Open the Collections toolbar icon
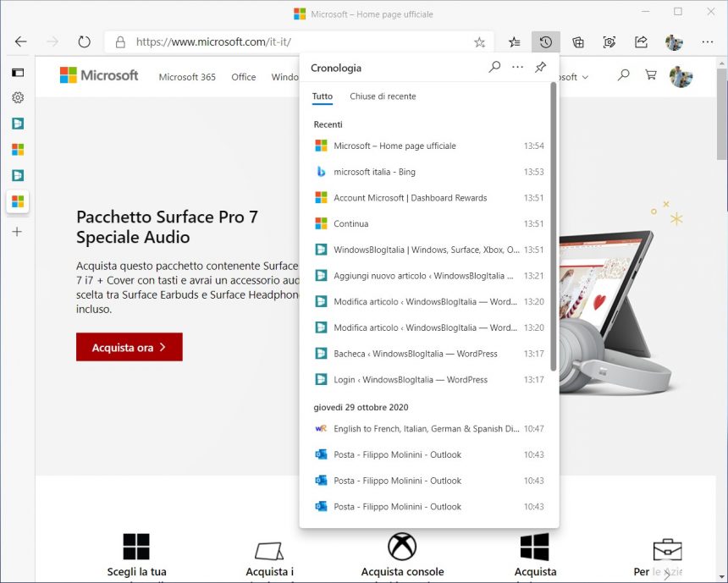 coord(578,42)
